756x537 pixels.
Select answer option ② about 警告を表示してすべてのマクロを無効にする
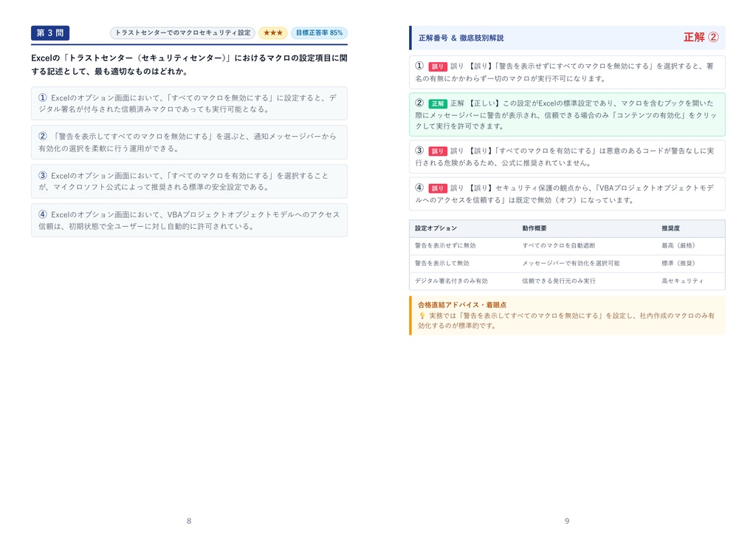pyautogui.click(x=189, y=143)
